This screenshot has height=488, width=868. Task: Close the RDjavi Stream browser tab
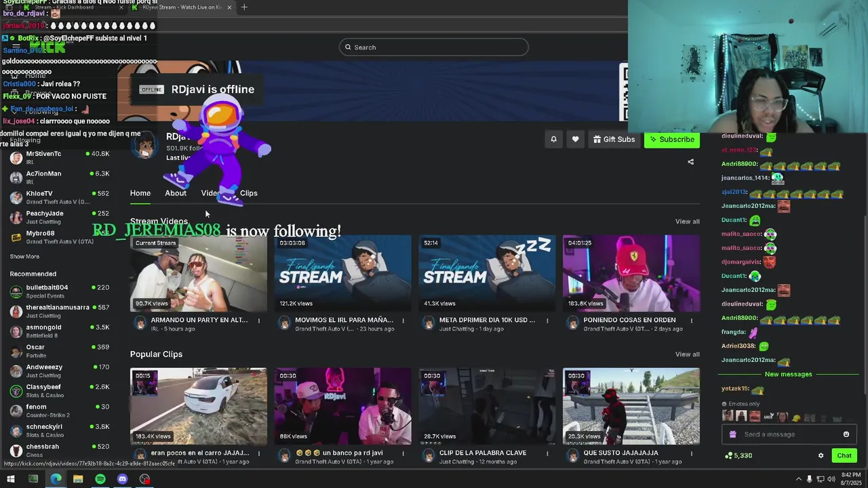point(229,7)
